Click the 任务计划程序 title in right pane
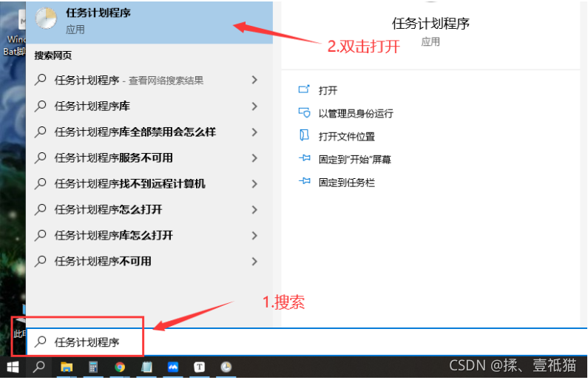The height and width of the screenshot is (380, 588). point(430,24)
